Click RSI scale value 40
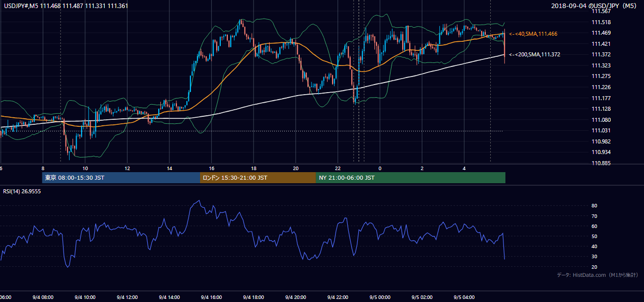 (594, 246)
